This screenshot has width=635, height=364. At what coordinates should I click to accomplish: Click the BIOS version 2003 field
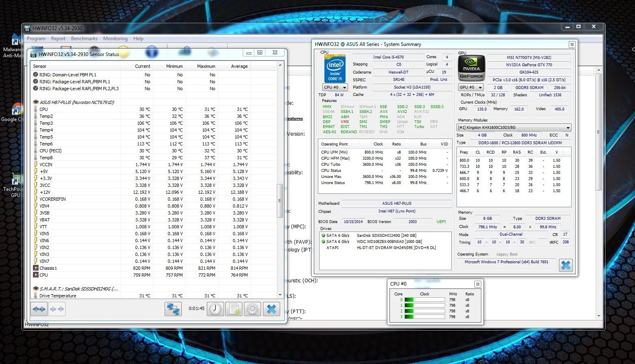(x=413, y=222)
